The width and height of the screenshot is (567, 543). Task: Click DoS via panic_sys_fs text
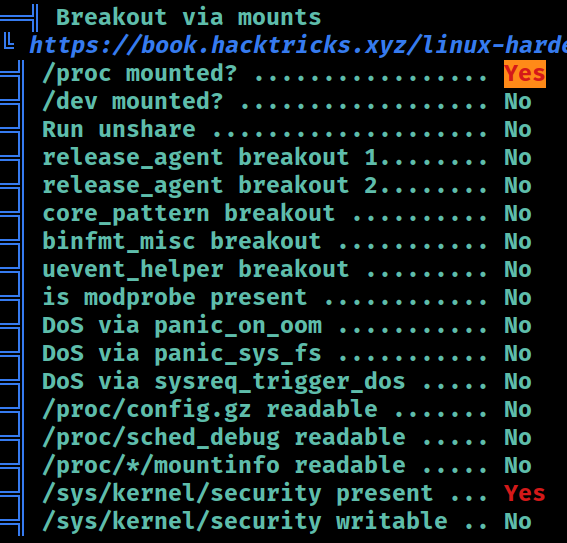click(182, 354)
